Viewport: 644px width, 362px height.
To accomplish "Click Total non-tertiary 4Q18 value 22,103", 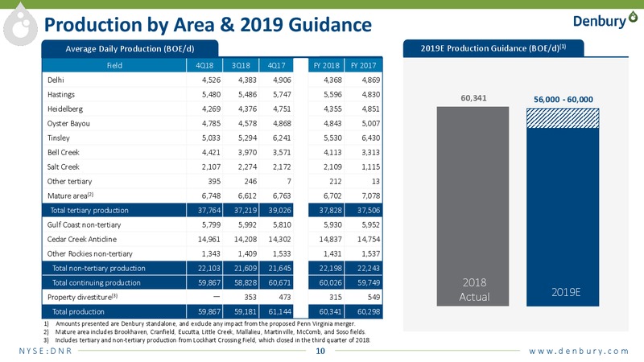I will pyautogui.click(x=209, y=268).
